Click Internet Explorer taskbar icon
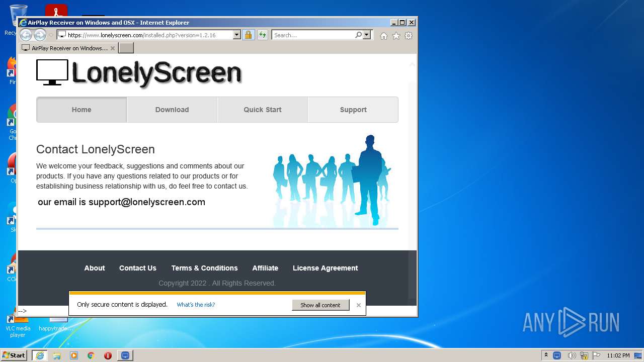644x362 pixels. point(40,355)
